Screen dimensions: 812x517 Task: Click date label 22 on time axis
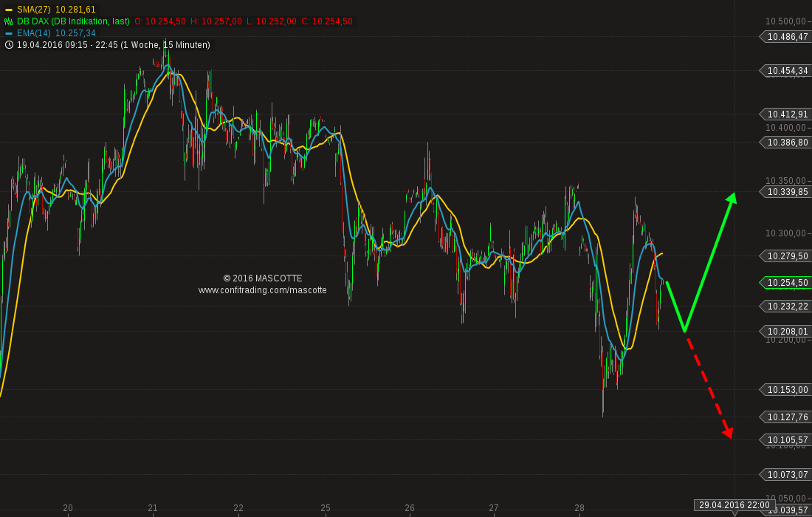238,508
